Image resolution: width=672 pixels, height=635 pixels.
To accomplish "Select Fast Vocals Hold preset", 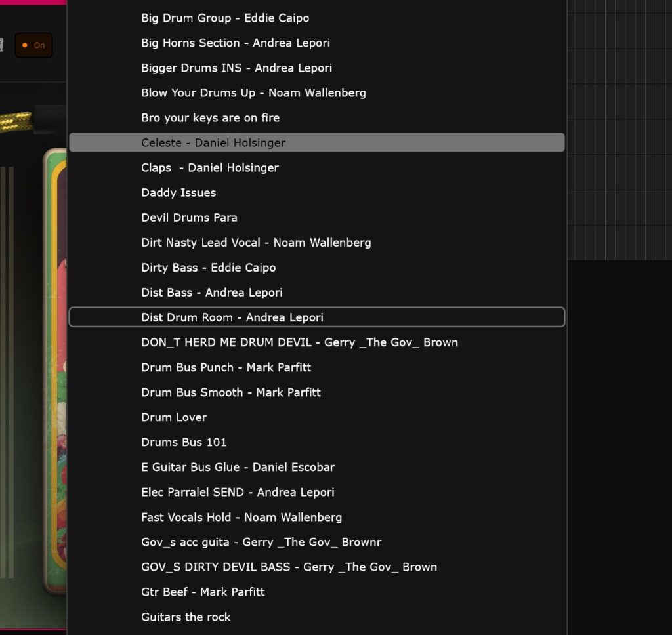I will click(x=241, y=517).
